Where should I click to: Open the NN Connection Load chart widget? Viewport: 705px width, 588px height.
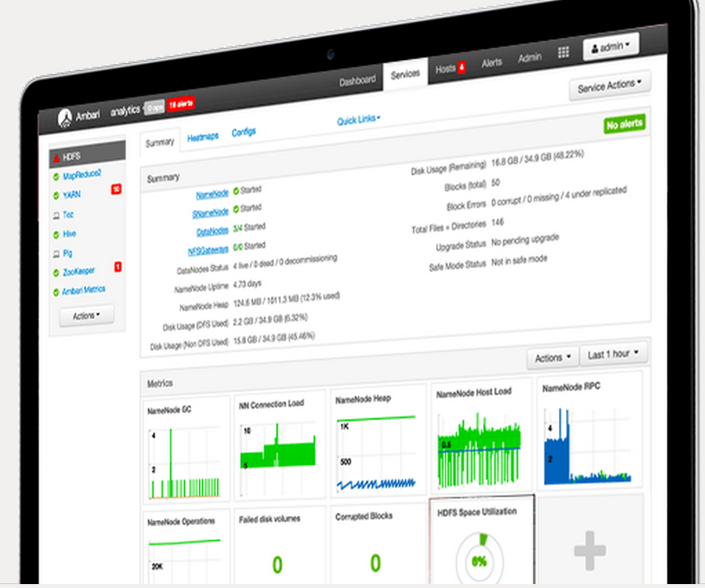click(279, 444)
